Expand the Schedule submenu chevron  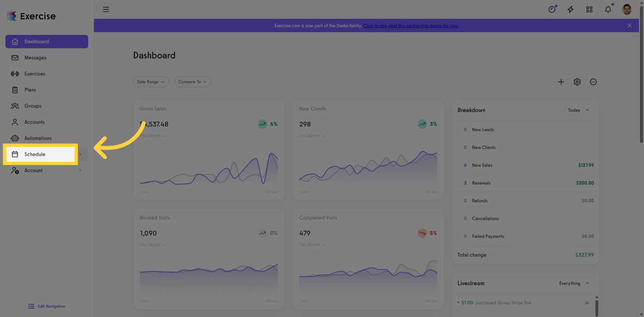tap(80, 154)
